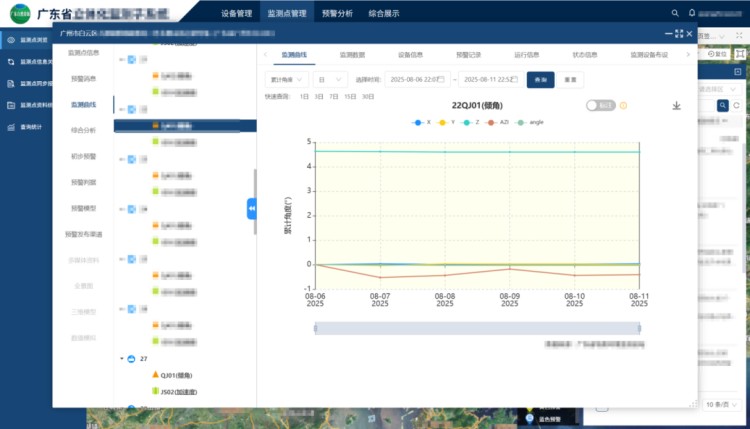Switch to the 状态信息 tab
The height and width of the screenshot is (429, 750).
(585, 55)
